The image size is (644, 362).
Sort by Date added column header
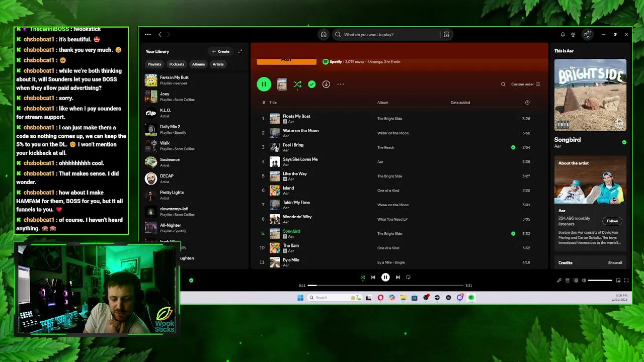pos(460,103)
